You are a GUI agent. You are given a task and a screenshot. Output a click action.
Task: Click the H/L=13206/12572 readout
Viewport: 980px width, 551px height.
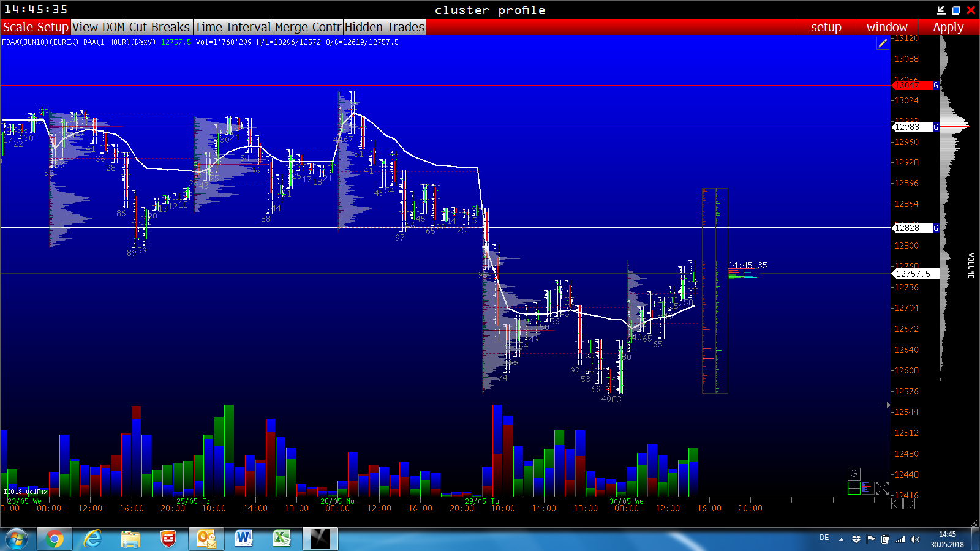point(288,42)
